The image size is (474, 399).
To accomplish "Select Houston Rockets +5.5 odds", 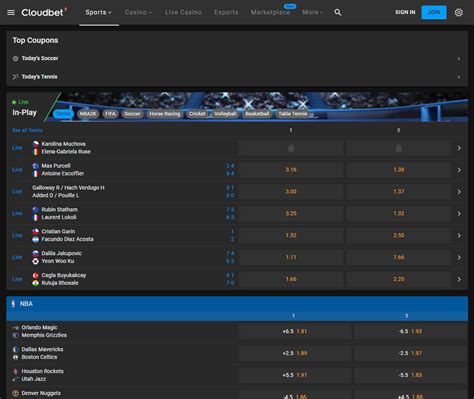I will (295, 375).
